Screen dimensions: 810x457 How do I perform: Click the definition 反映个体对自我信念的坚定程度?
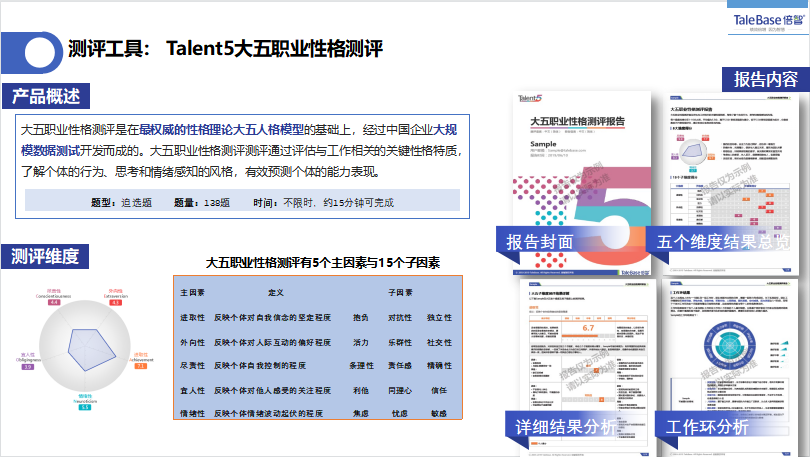[272, 318]
